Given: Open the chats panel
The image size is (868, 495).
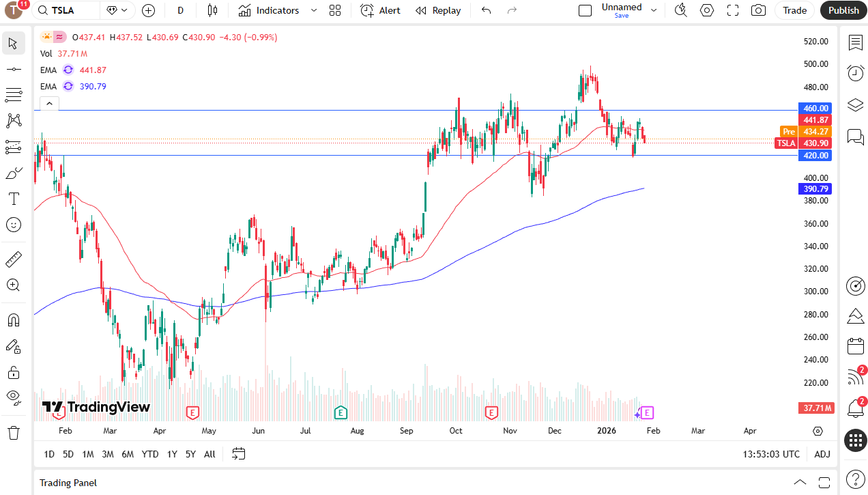Looking at the screenshot, I should point(856,137).
